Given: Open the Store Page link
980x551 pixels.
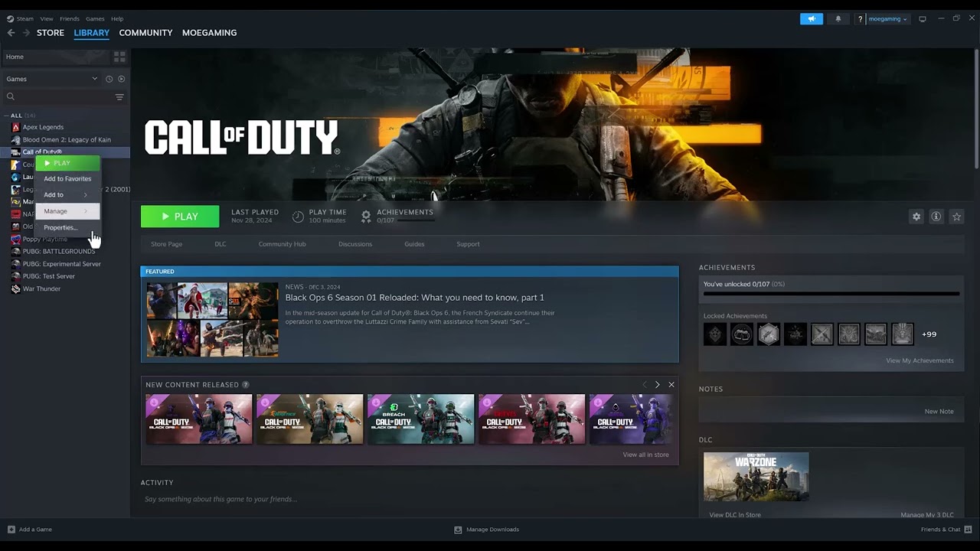Looking at the screenshot, I should (166, 244).
